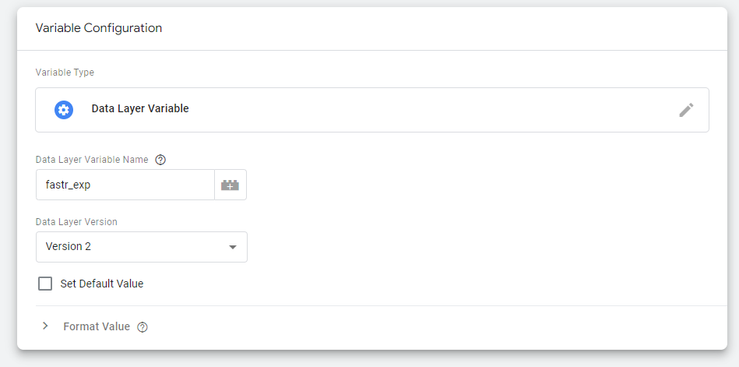The width and height of the screenshot is (739, 367).
Task: Click the Variable Type label
Action: coord(65,73)
